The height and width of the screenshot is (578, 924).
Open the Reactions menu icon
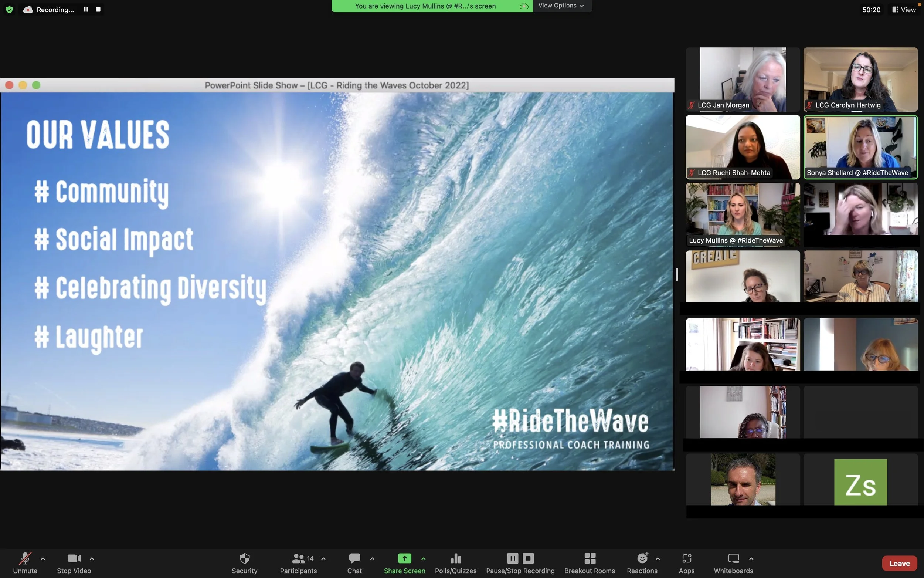pos(642,559)
